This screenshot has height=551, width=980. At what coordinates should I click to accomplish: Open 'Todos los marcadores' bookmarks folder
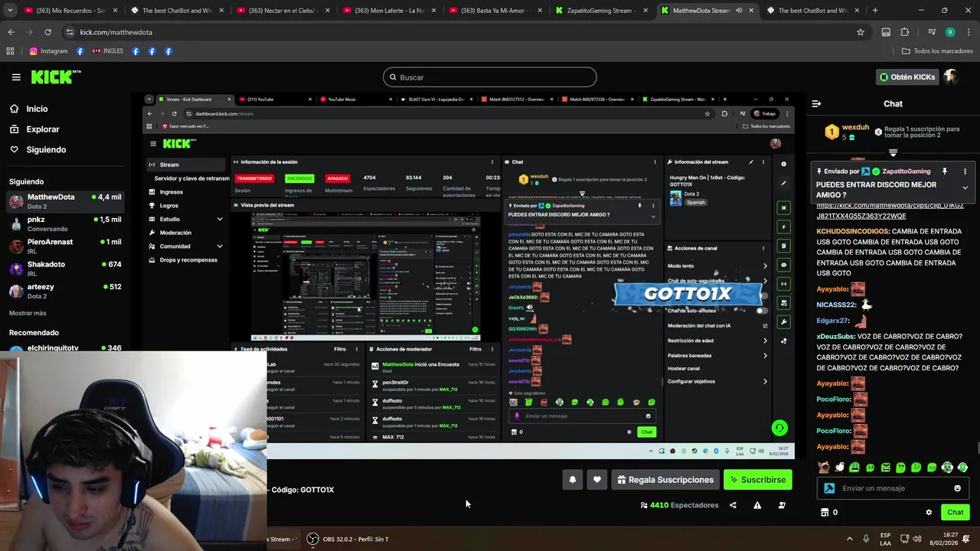point(937,51)
